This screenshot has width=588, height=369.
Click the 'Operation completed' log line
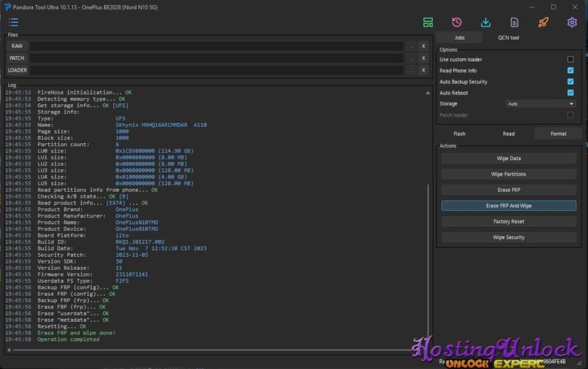coord(68,339)
